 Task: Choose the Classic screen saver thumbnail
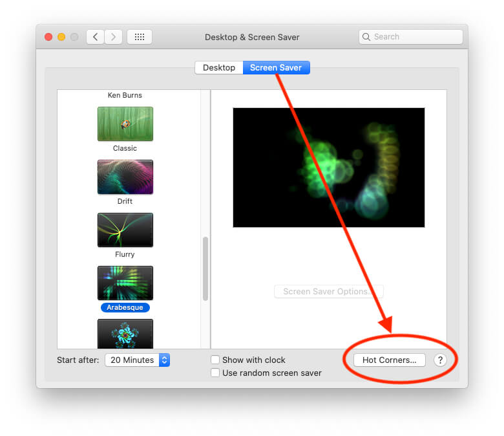tap(125, 124)
